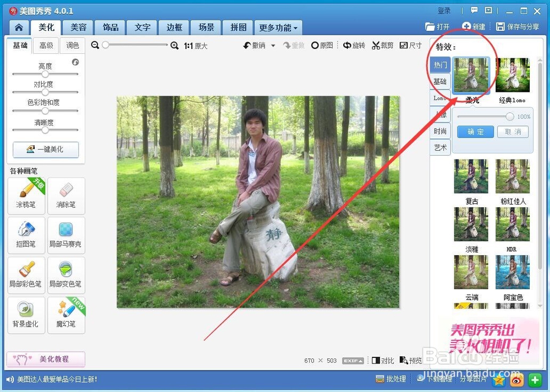
Task: Select the 时尚 effects category
Action: (x=440, y=131)
